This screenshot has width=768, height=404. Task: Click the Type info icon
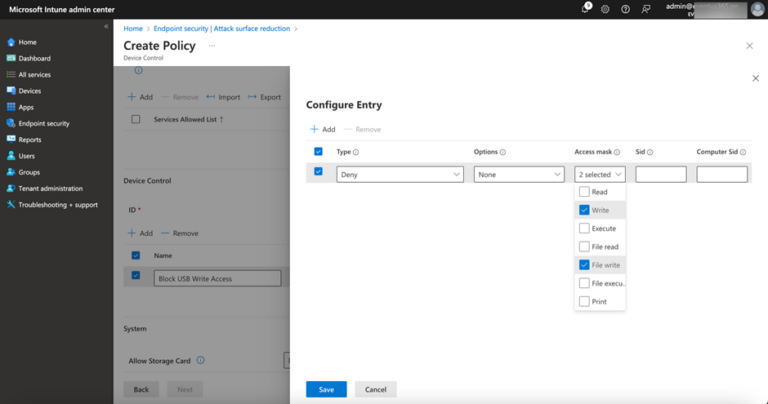(x=356, y=152)
